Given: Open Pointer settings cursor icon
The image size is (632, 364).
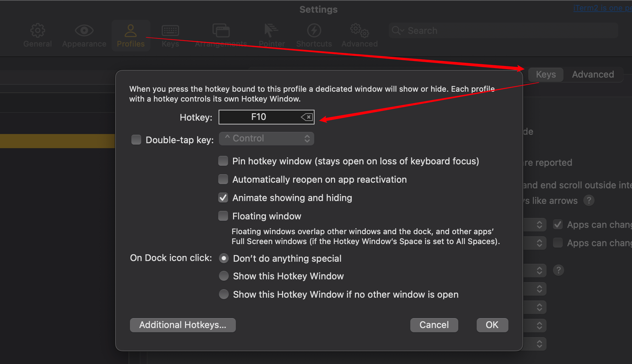Looking at the screenshot, I should click(271, 31).
